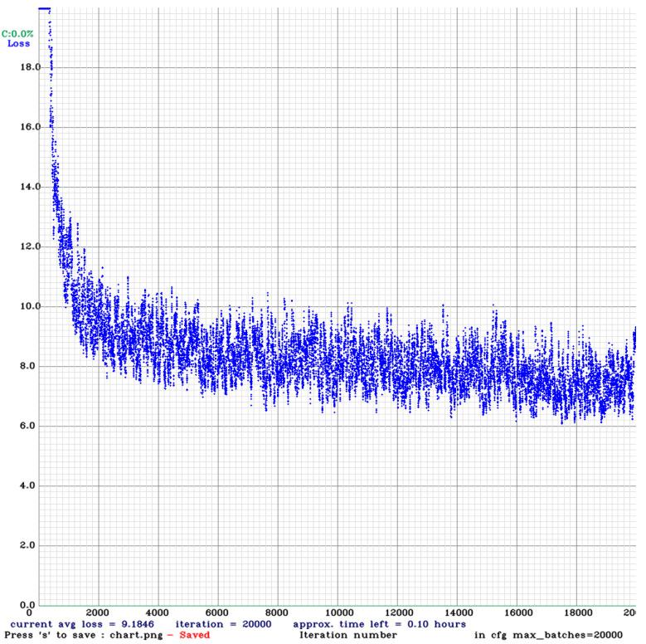Screen dimensions: 646x644
Task: Click the 'iteration = 20000' status text
Action: 223,624
